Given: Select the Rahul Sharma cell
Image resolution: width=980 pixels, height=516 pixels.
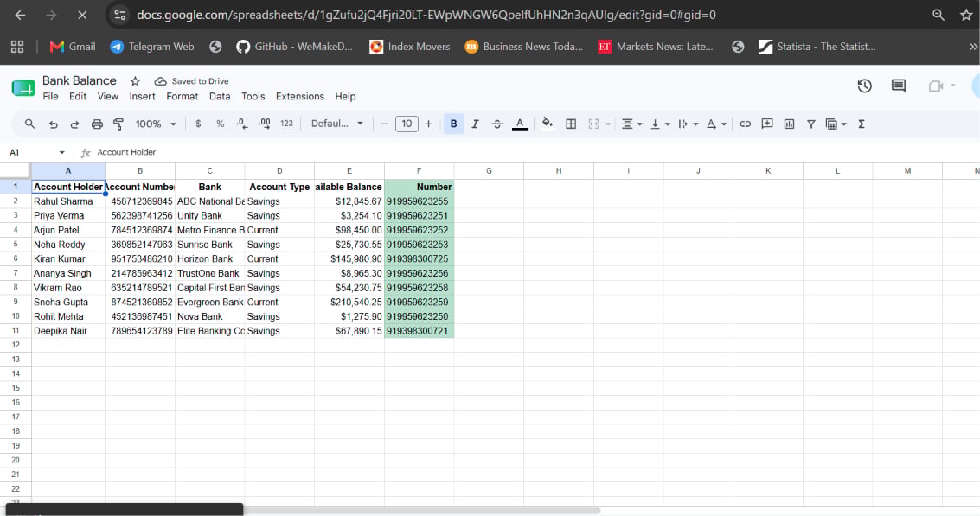Looking at the screenshot, I should tap(68, 201).
